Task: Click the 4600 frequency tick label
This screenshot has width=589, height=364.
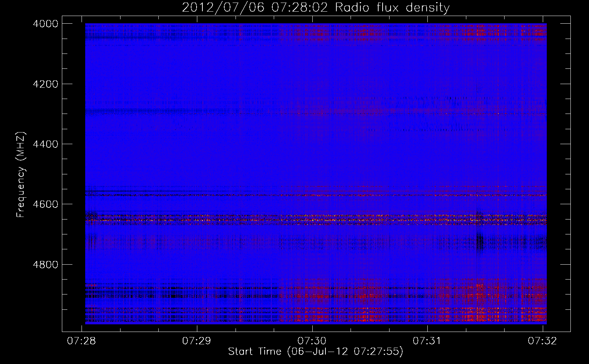Action: click(46, 204)
